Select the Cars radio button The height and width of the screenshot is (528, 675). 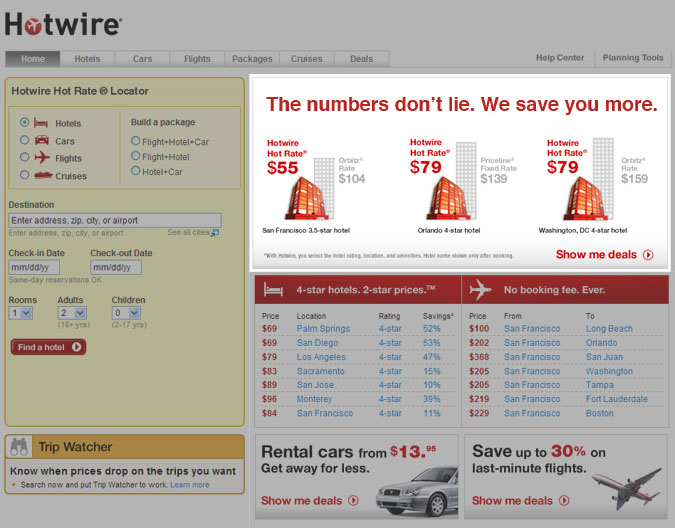pos(25,140)
